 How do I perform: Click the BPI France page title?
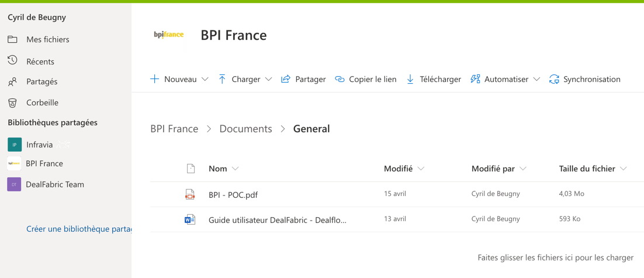coord(234,35)
